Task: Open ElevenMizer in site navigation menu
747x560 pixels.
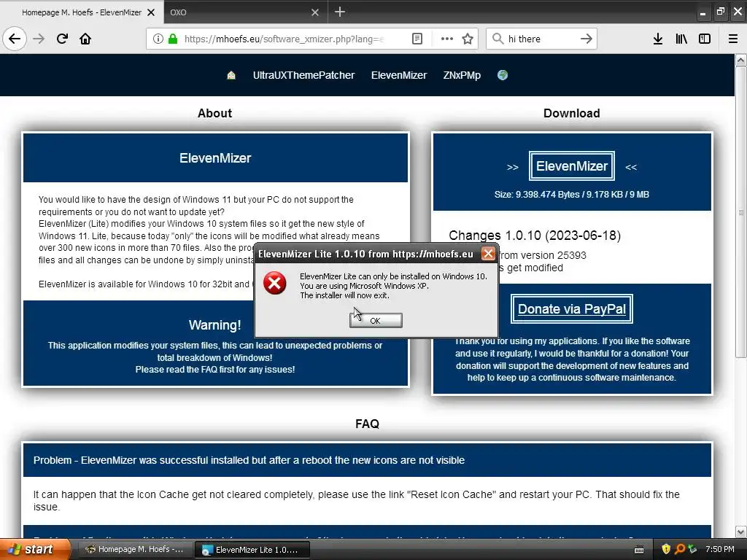Action: 399,75
